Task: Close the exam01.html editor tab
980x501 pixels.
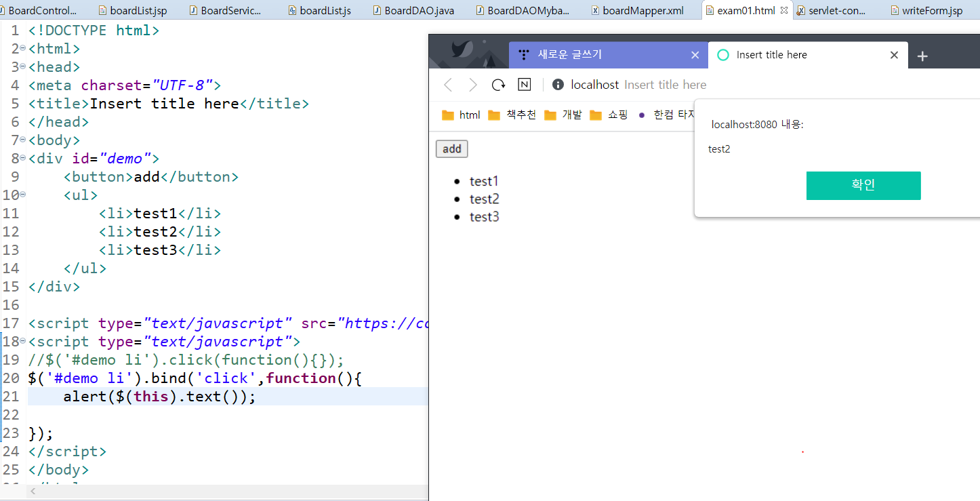Action: point(784,11)
